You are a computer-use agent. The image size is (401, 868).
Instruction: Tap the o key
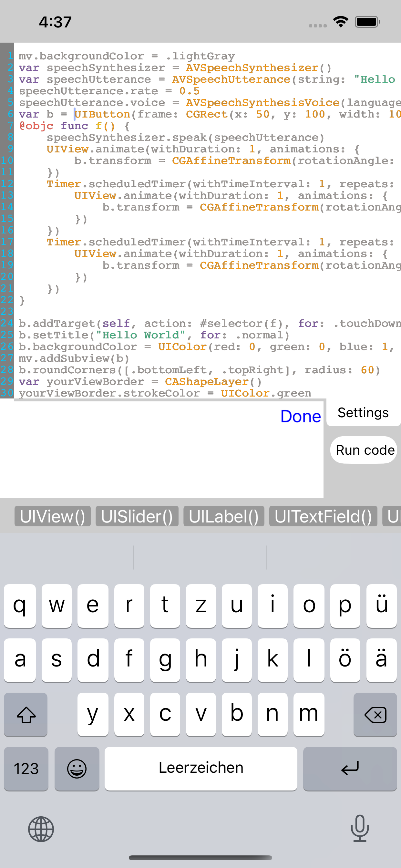tap(309, 606)
